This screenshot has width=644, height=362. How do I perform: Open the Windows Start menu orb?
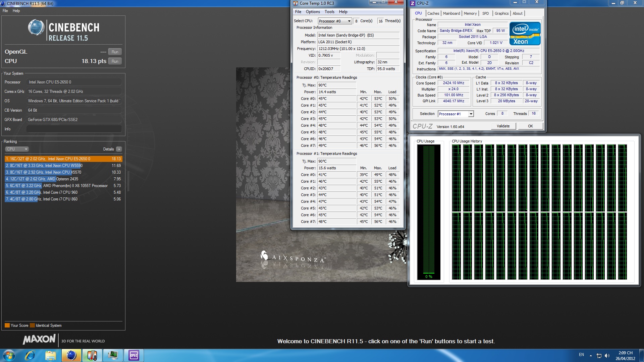(x=9, y=355)
